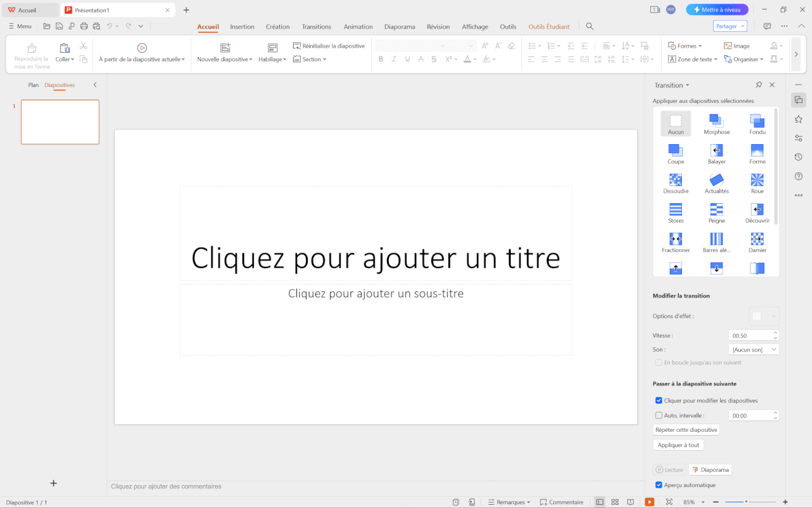The height and width of the screenshot is (508, 812).
Task: Switch to the Insertion ribbon tab
Action: coord(242,27)
